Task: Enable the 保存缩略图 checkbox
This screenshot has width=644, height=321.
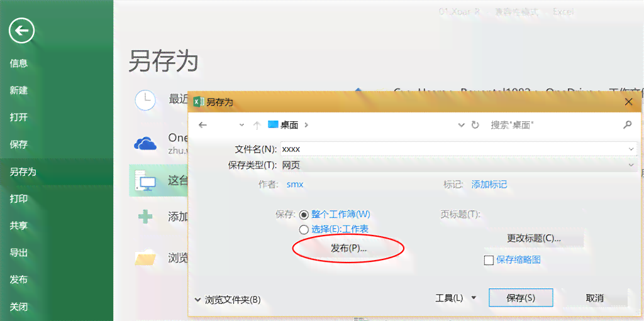Action: (488, 260)
